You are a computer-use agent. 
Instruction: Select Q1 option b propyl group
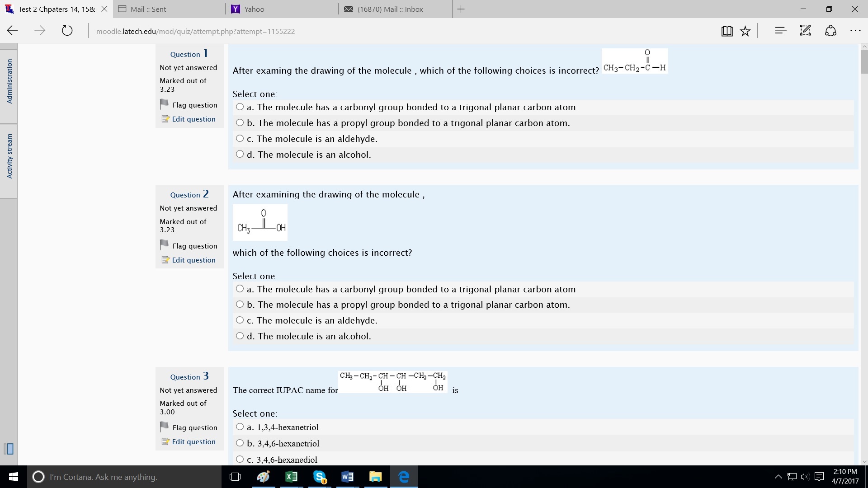(x=240, y=122)
